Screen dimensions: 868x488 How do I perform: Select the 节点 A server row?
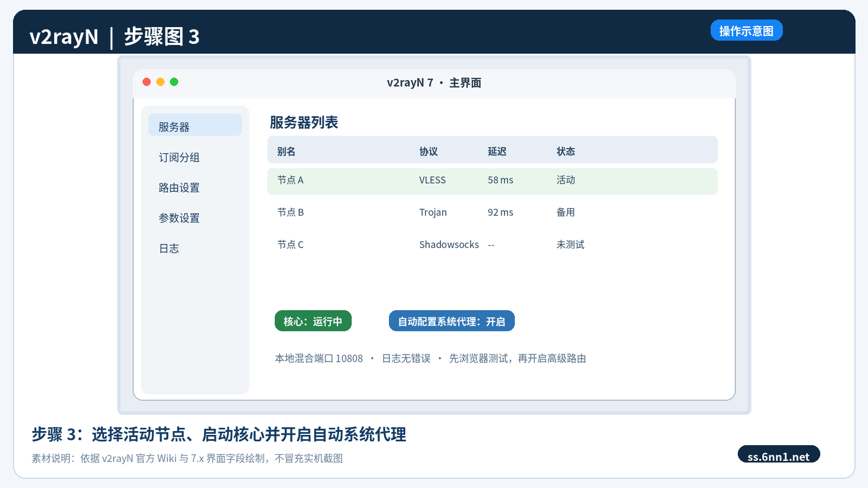493,181
